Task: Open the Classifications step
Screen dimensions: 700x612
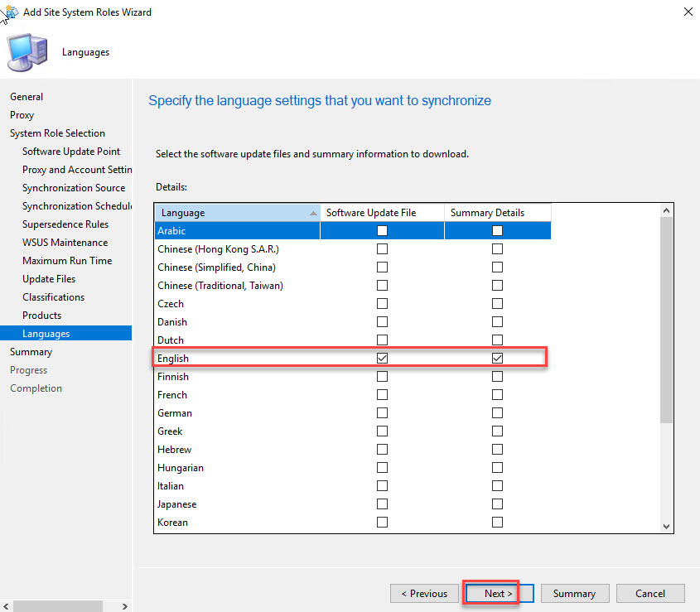Action: pyautogui.click(x=53, y=297)
